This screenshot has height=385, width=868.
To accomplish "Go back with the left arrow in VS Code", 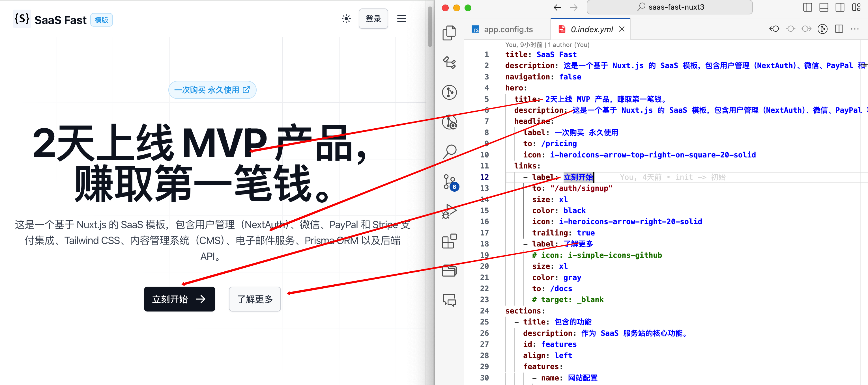I will click(x=557, y=7).
